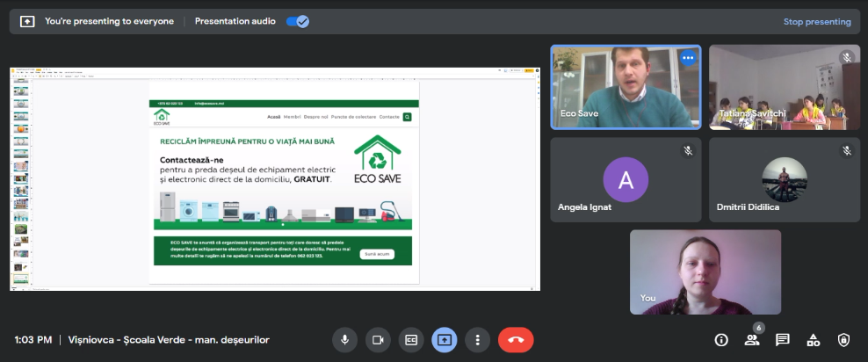Select the Eco Save video tile
868x362 pixels.
pos(626,88)
